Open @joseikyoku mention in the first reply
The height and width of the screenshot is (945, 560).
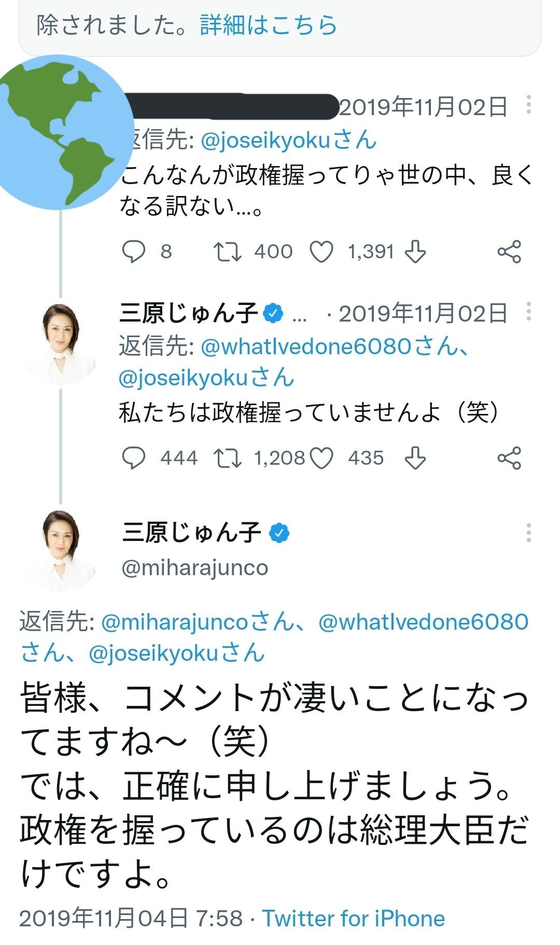[265, 141]
